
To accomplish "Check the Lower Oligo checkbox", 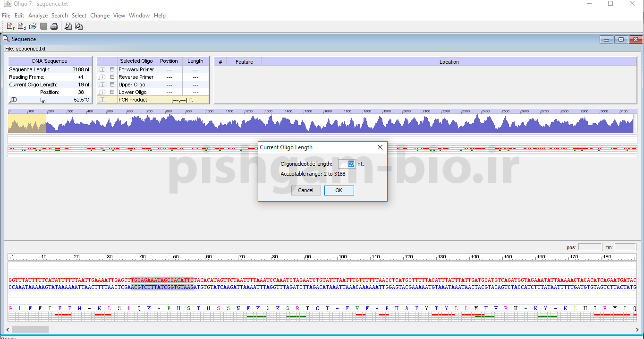I will coord(112,92).
